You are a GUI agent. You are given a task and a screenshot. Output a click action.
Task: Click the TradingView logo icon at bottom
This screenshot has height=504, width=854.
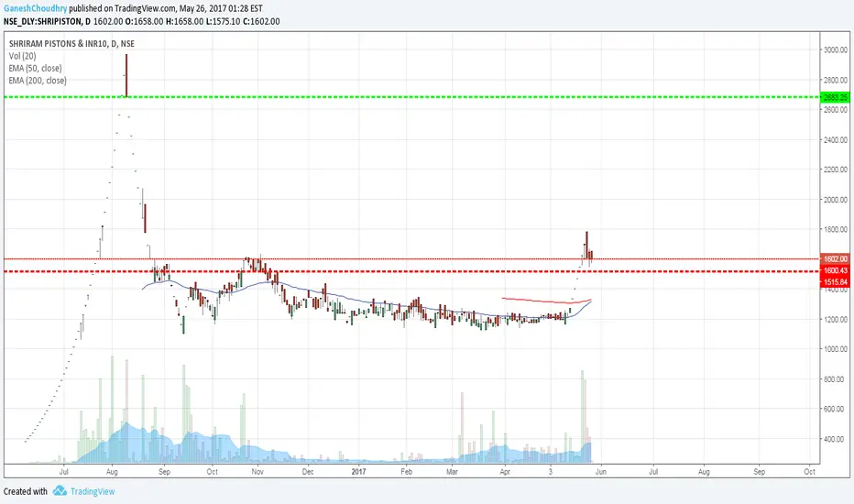click(60, 491)
